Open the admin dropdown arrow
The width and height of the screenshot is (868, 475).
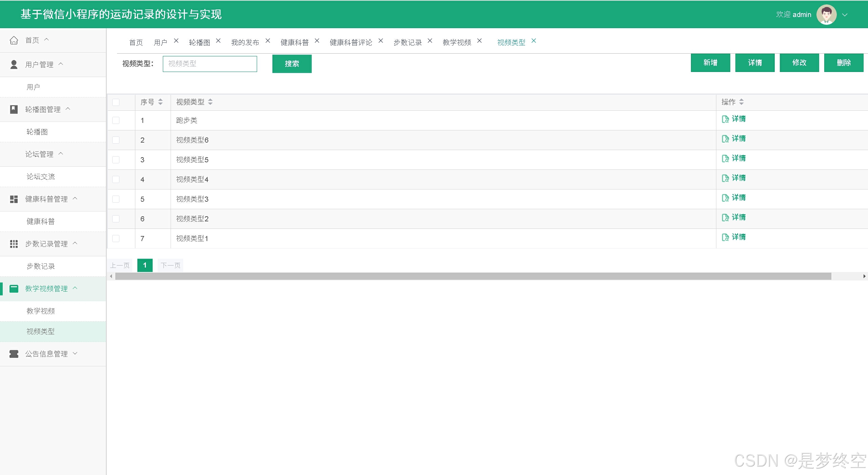click(845, 15)
